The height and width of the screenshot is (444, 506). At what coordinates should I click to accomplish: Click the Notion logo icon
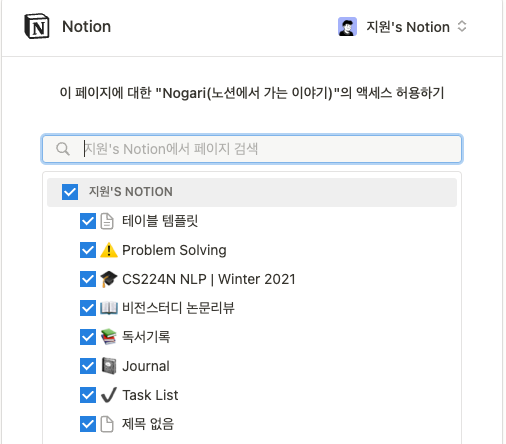point(37,26)
